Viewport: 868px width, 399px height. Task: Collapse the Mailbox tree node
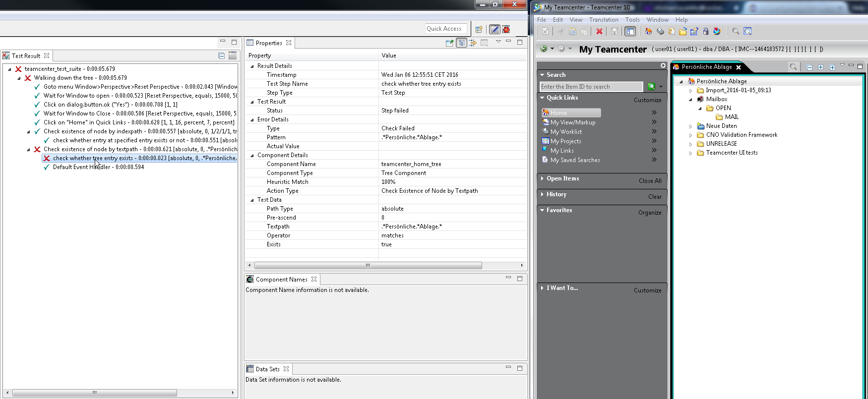[690, 99]
